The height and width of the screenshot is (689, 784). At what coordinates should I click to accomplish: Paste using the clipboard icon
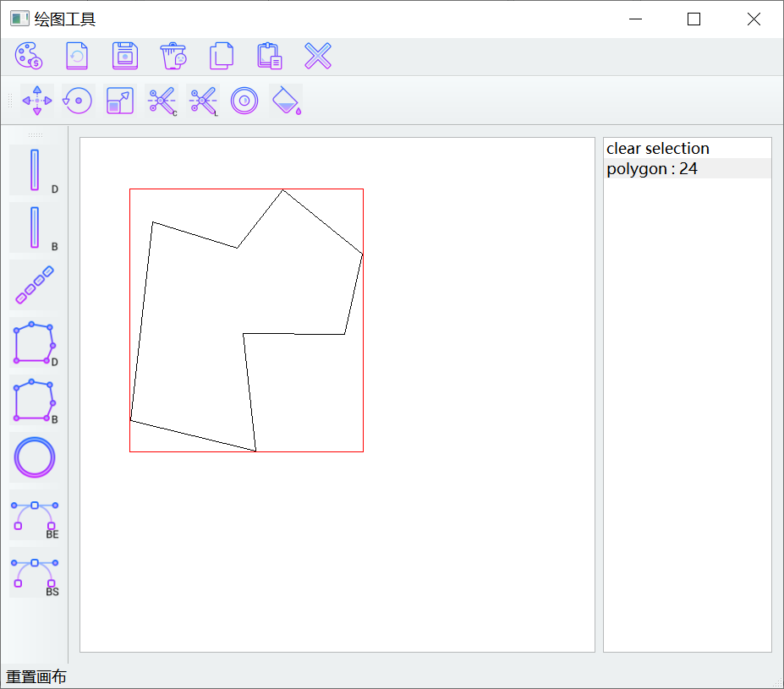click(270, 56)
